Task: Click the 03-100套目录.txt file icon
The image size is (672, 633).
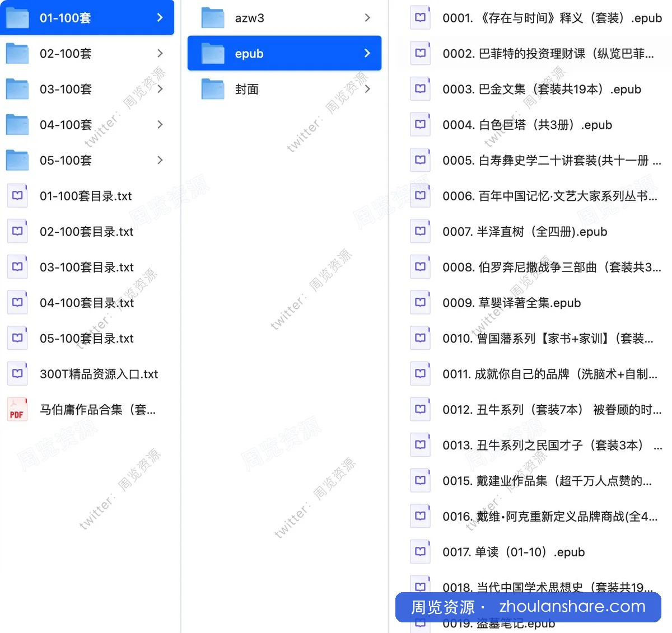Action: point(17,267)
